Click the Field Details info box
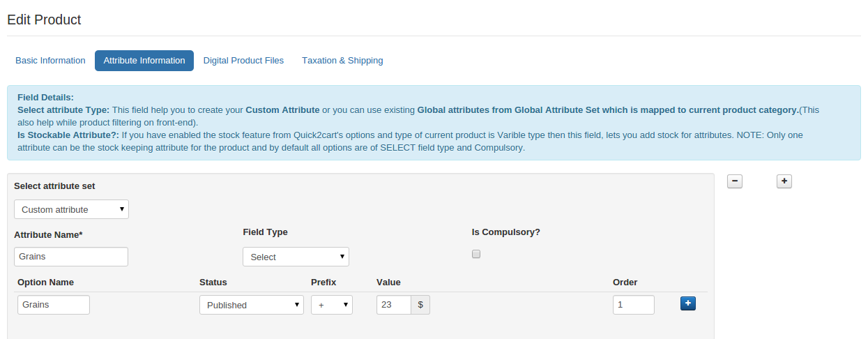 coord(434,123)
